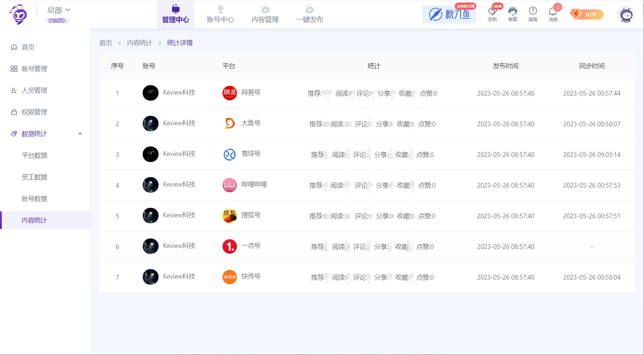Viewport: 644px width, 355px height.
Task: Open the 消息 notification bell
Action: pyautogui.click(x=553, y=14)
